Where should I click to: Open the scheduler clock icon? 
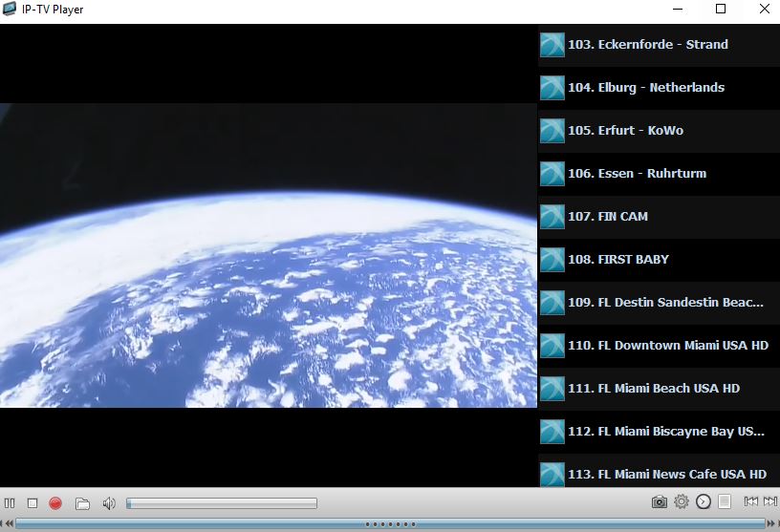click(x=703, y=501)
